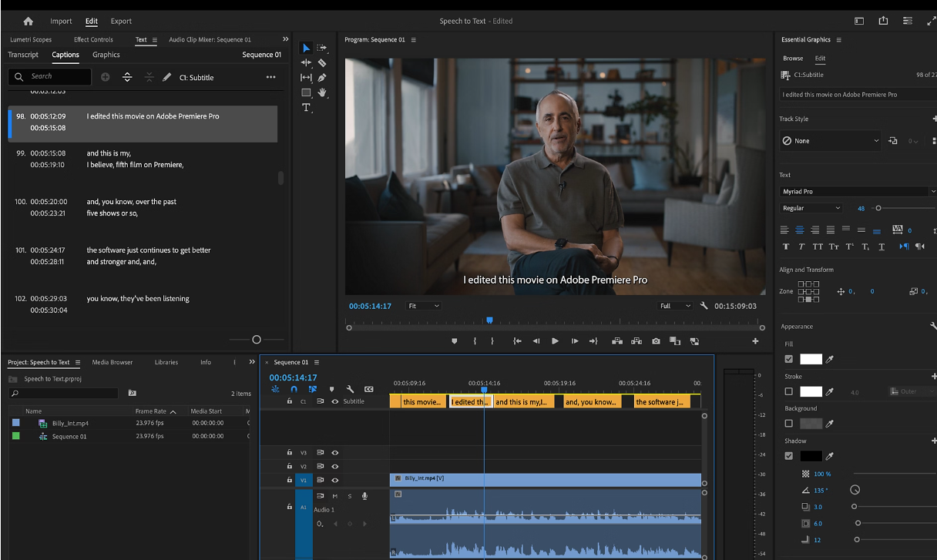Select the Rectangle tool
The width and height of the screenshot is (937, 560).
pyautogui.click(x=306, y=92)
